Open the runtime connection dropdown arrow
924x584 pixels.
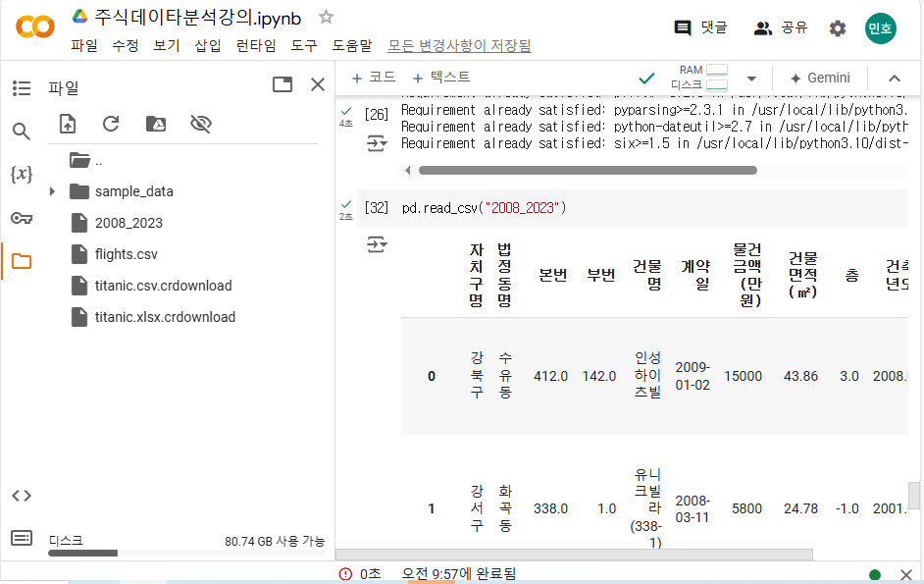pyautogui.click(x=751, y=79)
